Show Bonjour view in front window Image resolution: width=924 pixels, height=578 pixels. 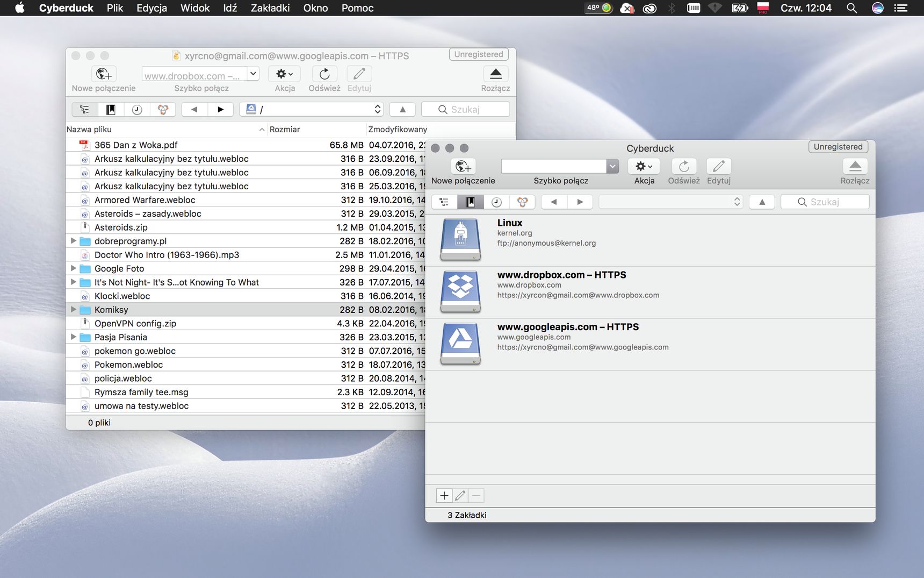coord(522,202)
